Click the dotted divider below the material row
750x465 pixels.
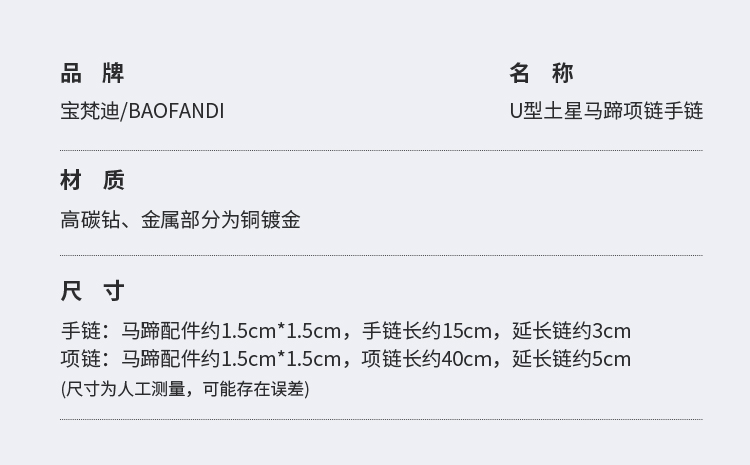point(381,256)
